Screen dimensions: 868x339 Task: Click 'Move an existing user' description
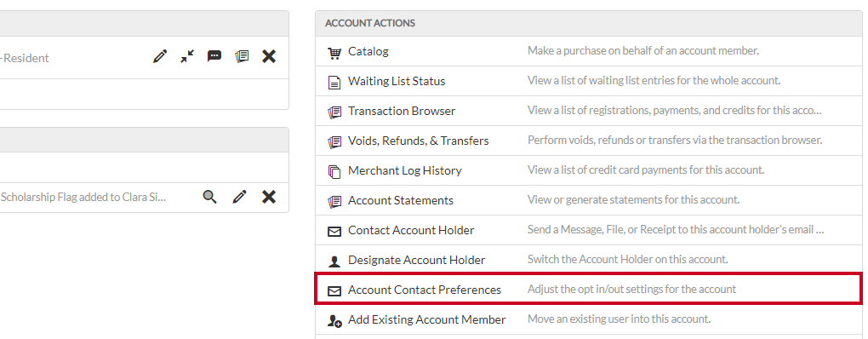[619, 319]
